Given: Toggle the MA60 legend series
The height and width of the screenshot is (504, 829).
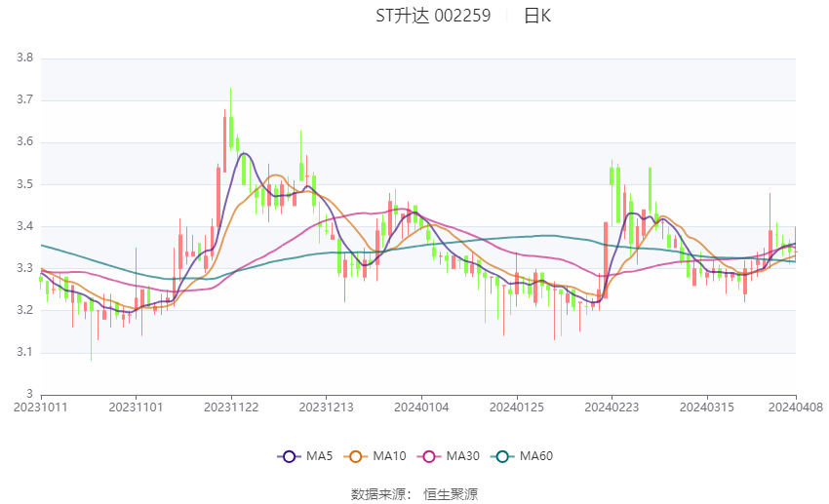Looking at the screenshot, I should 522,456.
